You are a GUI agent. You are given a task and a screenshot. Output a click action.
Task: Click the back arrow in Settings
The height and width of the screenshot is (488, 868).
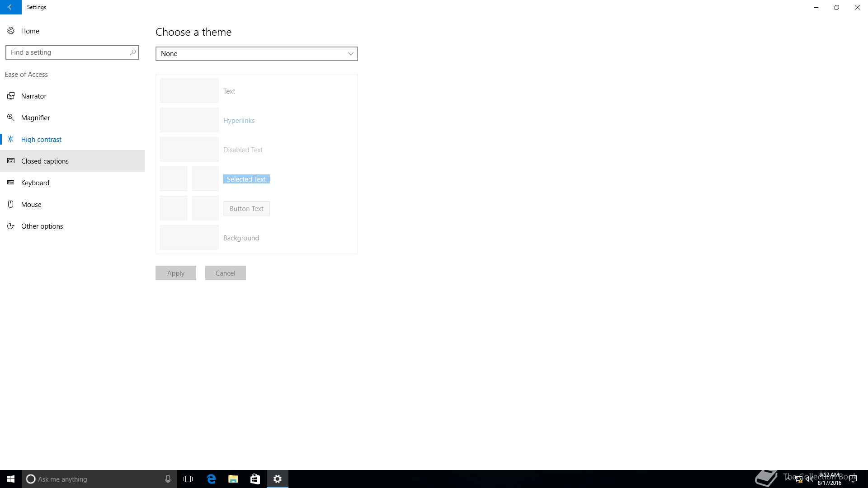pos(10,7)
